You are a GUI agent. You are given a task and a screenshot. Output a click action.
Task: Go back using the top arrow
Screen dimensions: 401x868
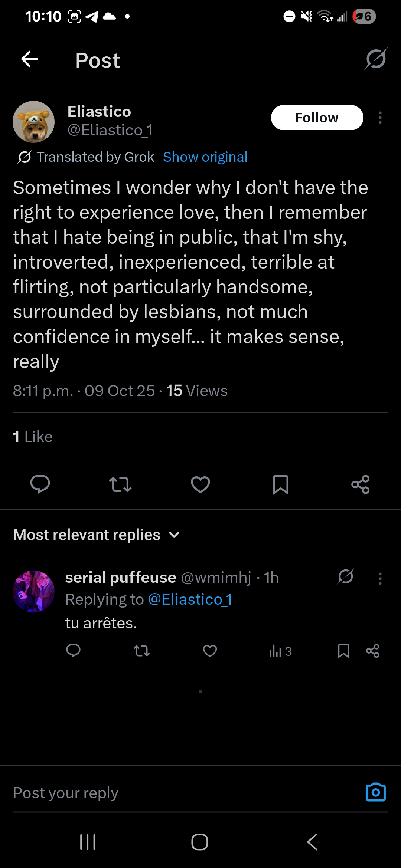pyautogui.click(x=30, y=59)
